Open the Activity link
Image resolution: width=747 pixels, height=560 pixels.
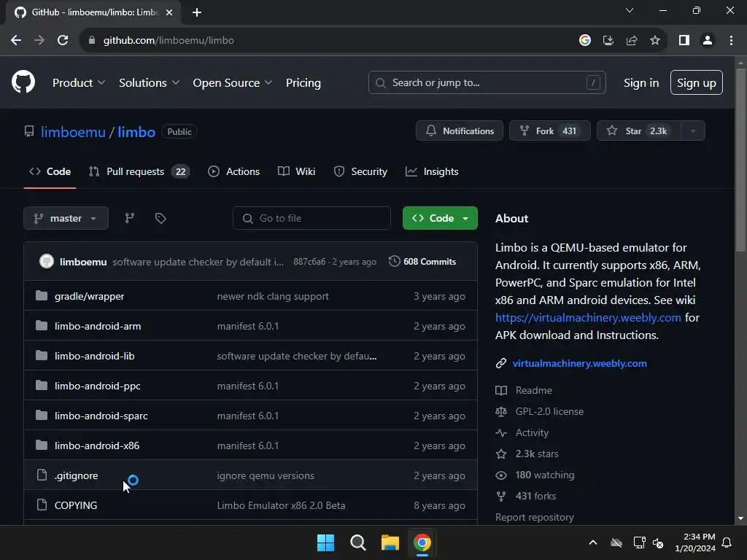532,432
